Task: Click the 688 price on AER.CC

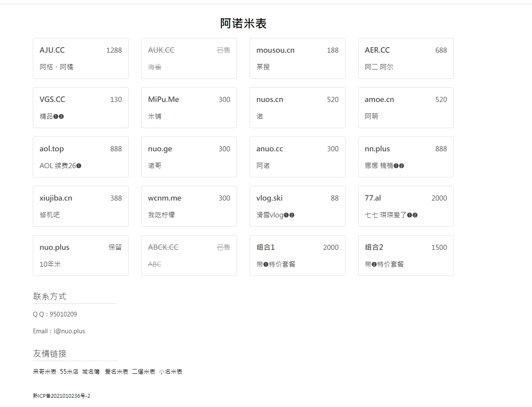Action: 441,50
